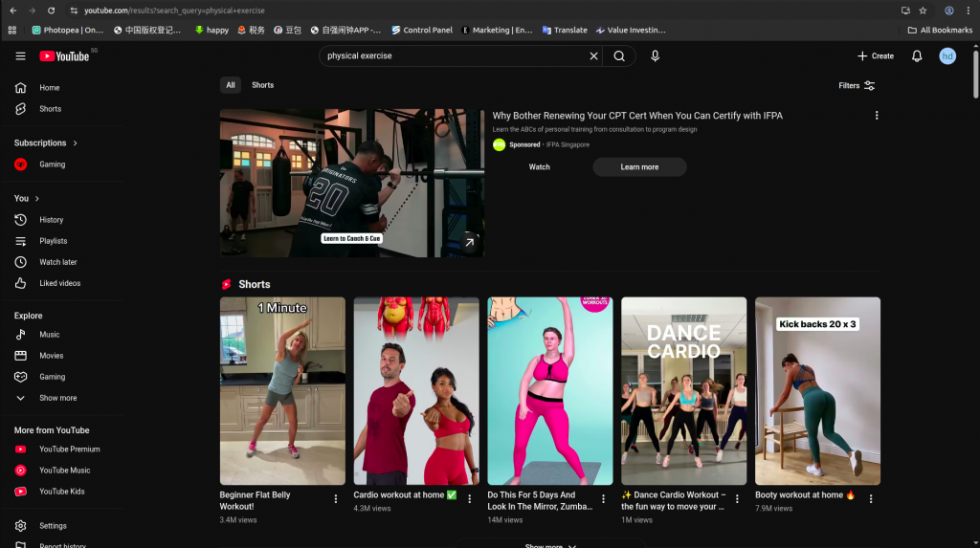Screen dimensions: 980x548
Task: Open History from the sidebar
Action: point(51,220)
